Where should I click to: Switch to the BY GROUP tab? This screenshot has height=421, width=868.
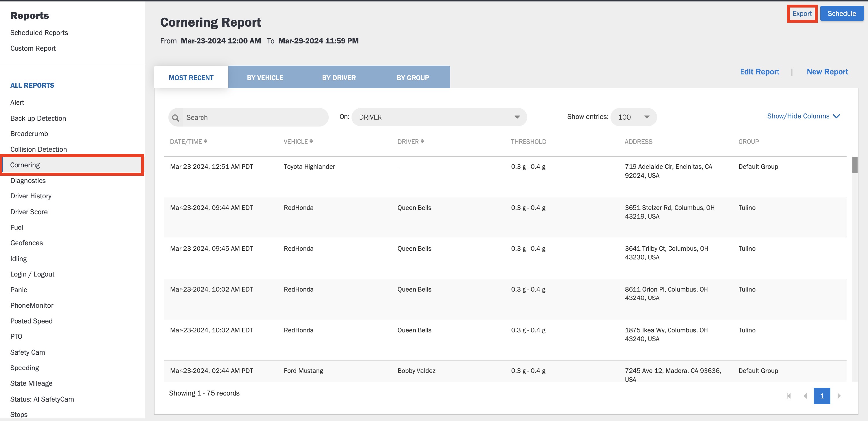[x=413, y=78]
